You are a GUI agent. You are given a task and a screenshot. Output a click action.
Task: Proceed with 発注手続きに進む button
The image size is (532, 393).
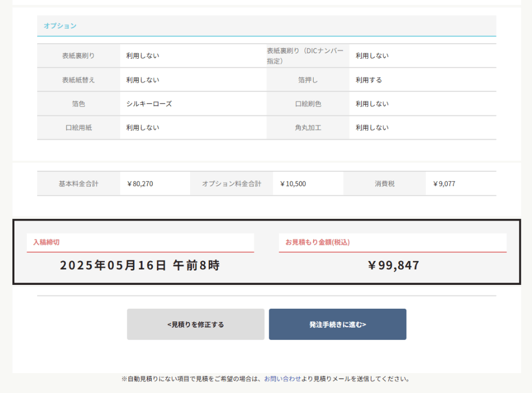pos(337,324)
